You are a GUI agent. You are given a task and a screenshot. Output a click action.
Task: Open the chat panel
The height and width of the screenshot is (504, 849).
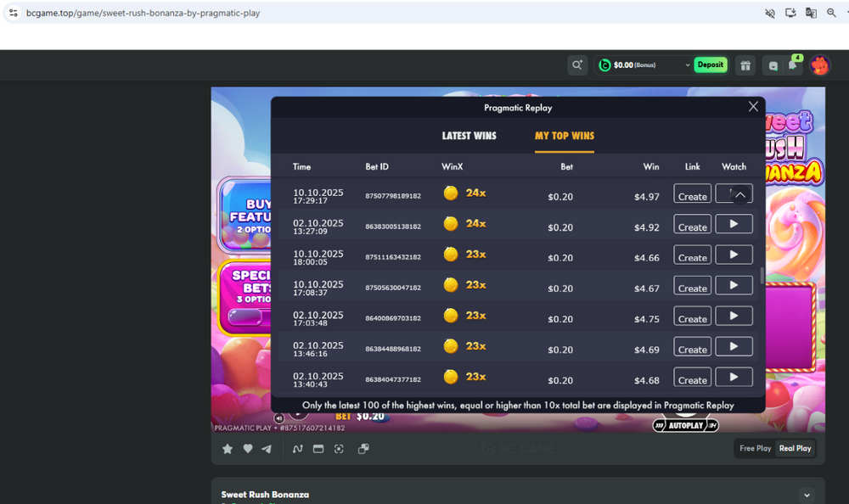pyautogui.click(x=773, y=64)
